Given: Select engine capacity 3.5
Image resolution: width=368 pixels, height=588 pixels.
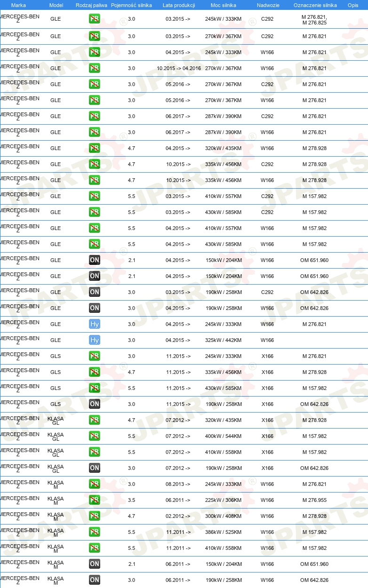Looking at the screenshot, I should (x=131, y=500).
